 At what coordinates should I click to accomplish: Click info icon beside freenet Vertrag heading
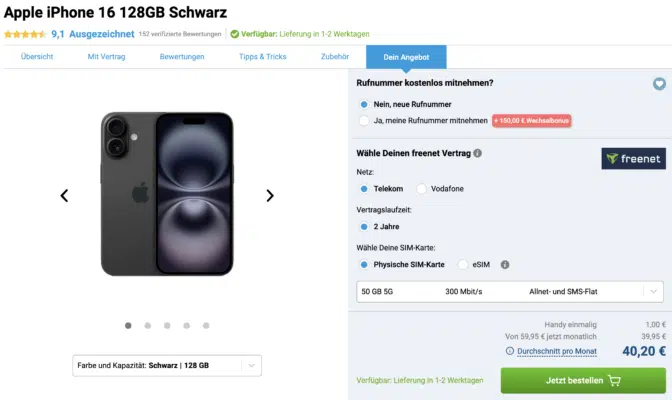(x=477, y=153)
